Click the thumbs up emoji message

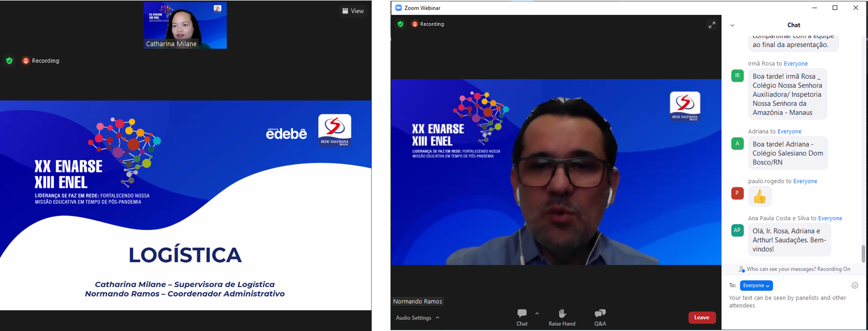pos(759,196)
